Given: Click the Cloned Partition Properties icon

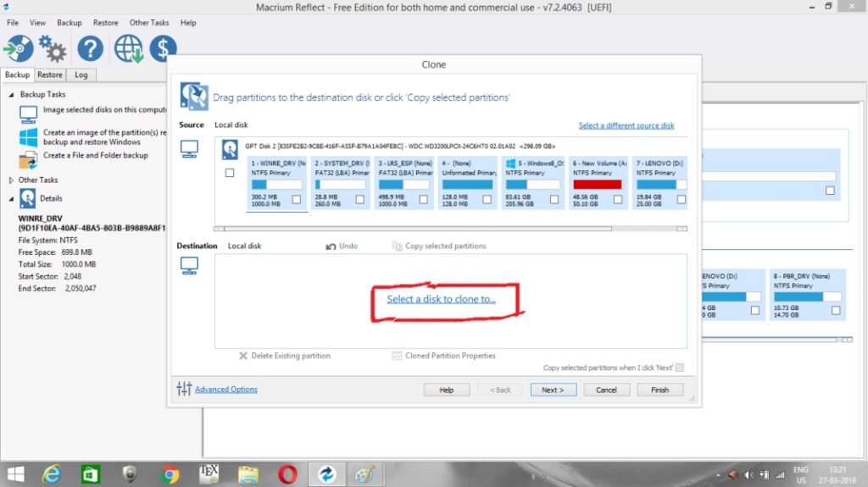Looking at the screenshot, I should point(397,356).
